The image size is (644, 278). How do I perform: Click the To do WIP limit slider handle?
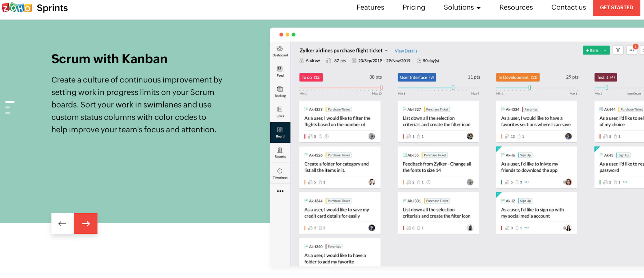click(381, 88)
